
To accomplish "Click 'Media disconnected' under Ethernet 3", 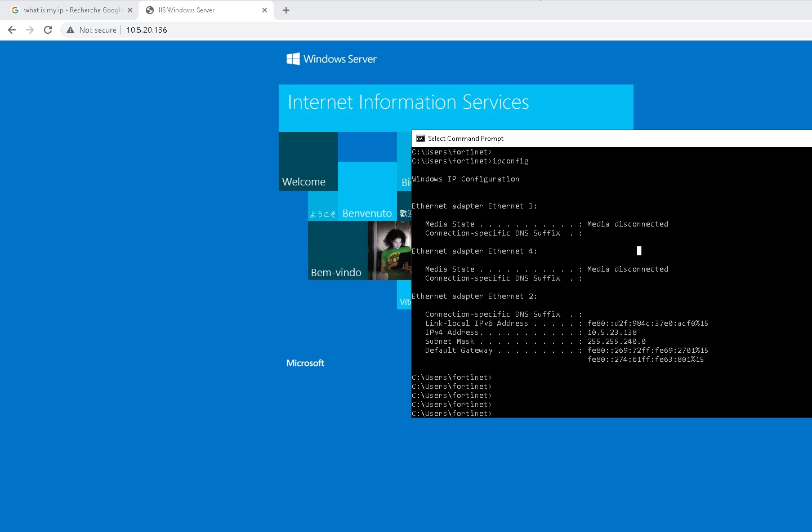I will (628, 224).
